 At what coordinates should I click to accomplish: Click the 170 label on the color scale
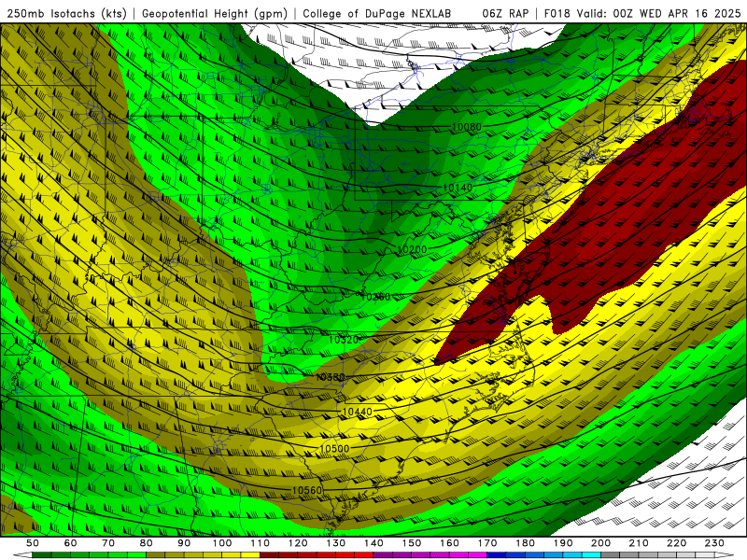tap(487, 543)
